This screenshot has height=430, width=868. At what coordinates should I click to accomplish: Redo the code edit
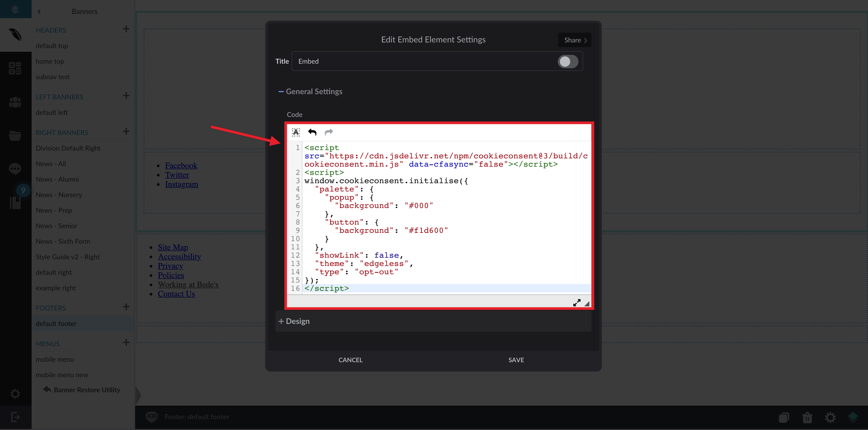tap(329, 132)
